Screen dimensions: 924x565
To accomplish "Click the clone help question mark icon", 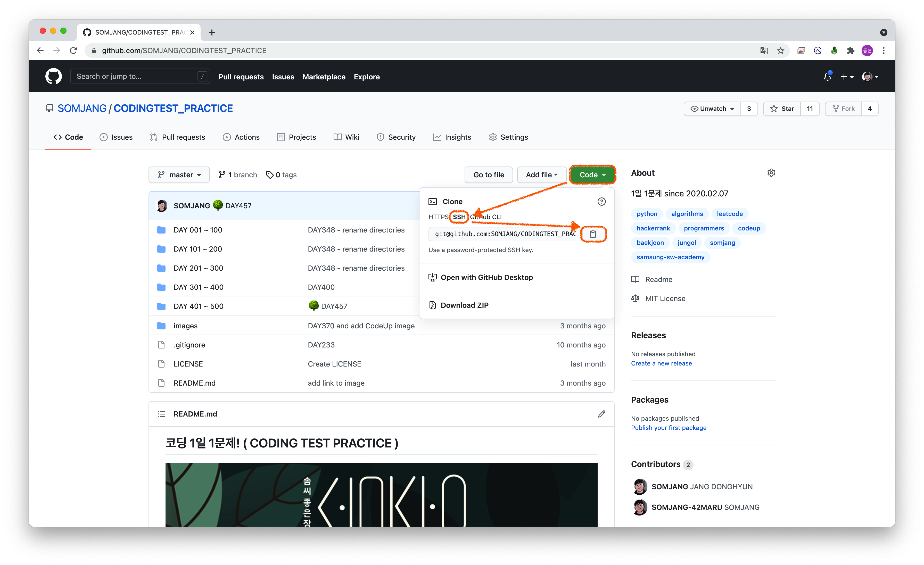I will point(601,202).
